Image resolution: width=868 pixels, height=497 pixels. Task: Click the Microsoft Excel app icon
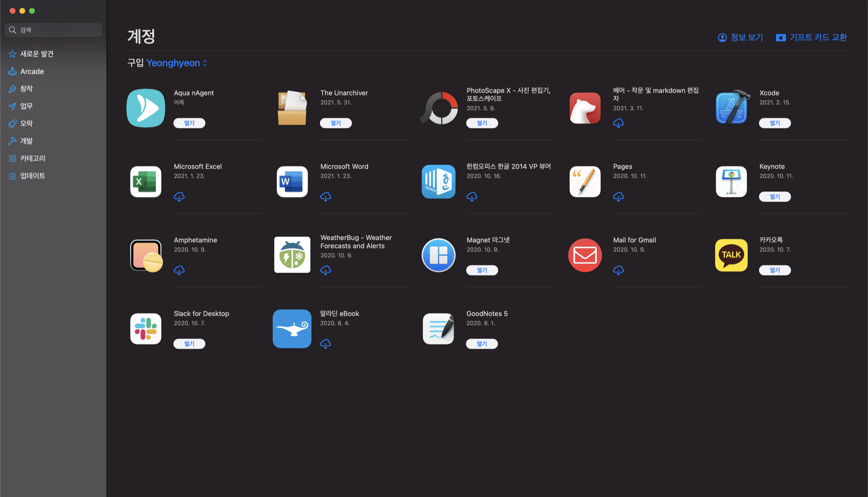click(x=146, y=182)
